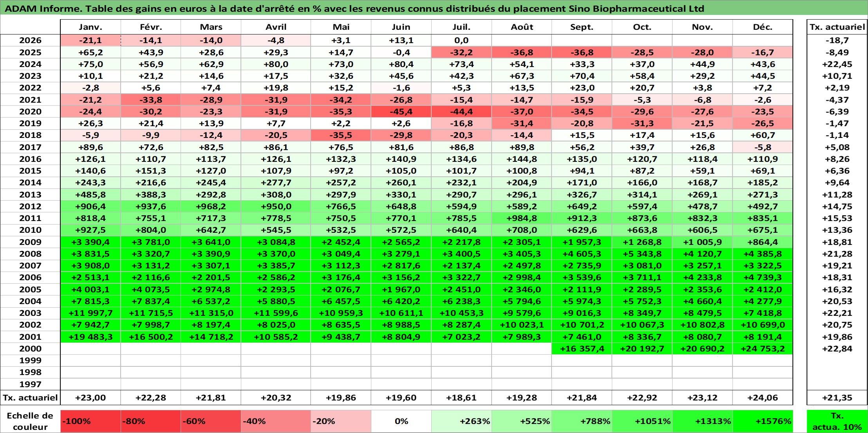This screenshot has width=868, height=433.
Task: Click the '+10 023,1' cell in the 2002 row
Action: [x=522, y=325]
